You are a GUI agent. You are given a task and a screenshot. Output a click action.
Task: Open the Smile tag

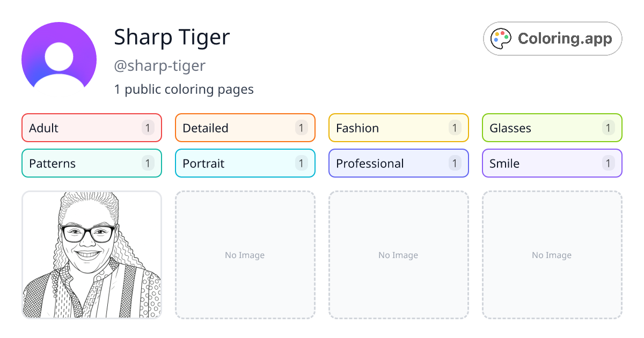pos(552,163)
